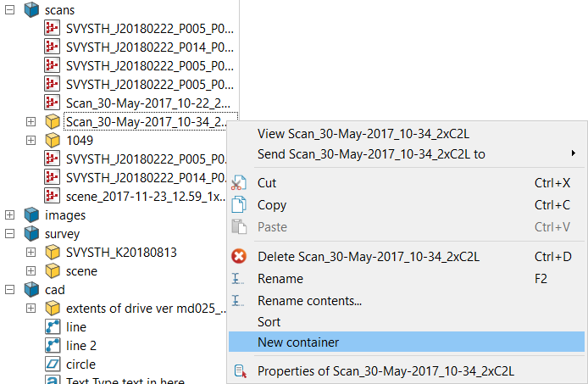Select the extents of drive tree item

[146, 309]
